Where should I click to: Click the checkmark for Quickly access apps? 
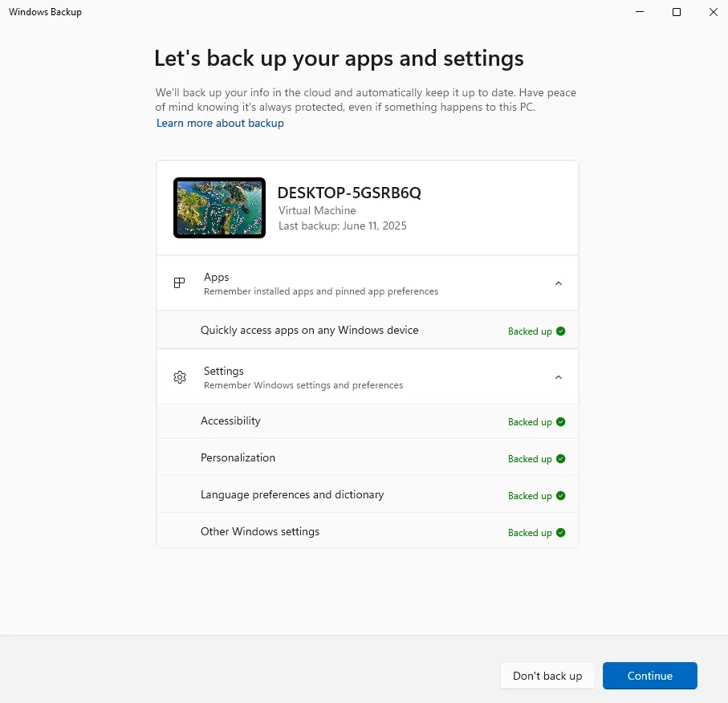(561, 331)
